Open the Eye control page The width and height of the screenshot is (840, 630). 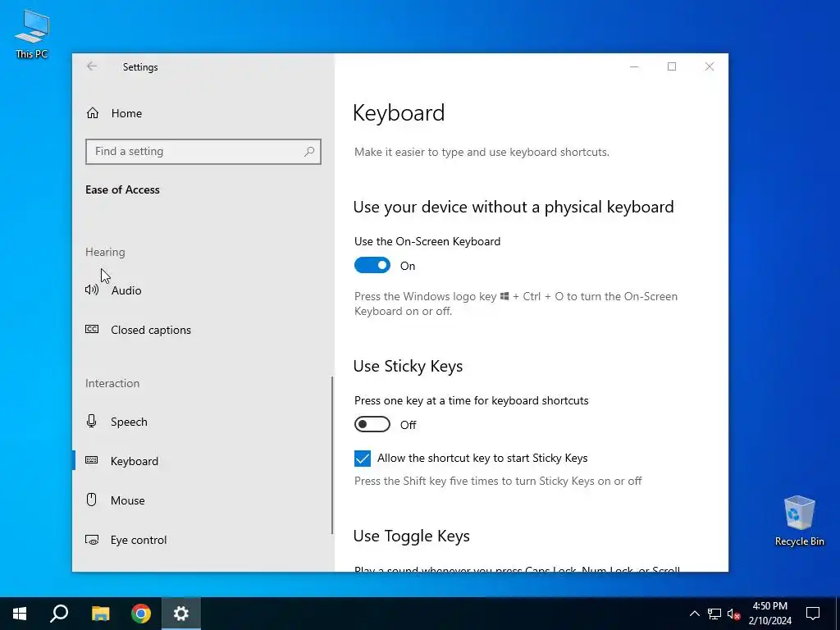tap(203, 540)
